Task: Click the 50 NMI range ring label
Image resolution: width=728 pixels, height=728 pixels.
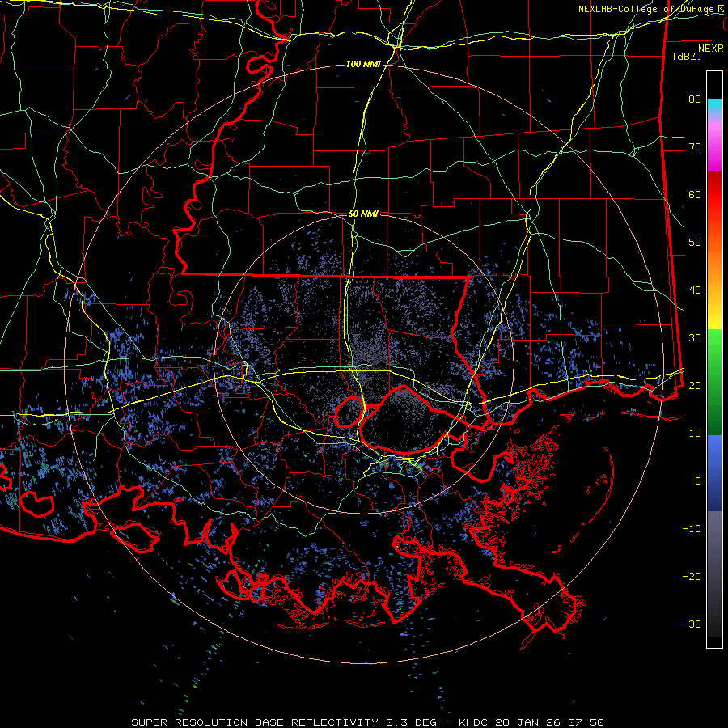Action: coord(363,214)
